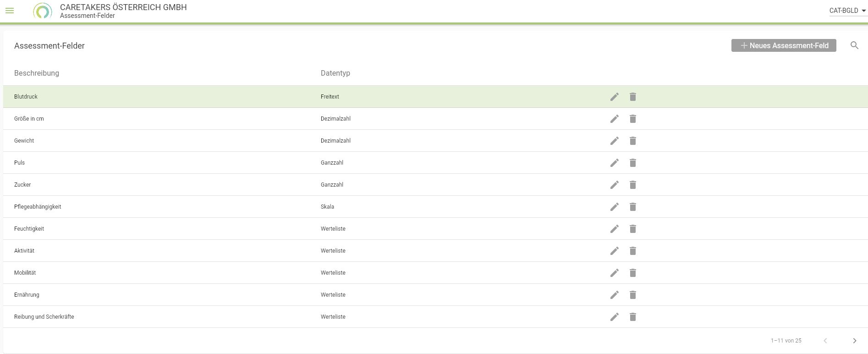Delete the Zucker assessment field
This screenshot has height=354, width=868.
pos(632,185)
